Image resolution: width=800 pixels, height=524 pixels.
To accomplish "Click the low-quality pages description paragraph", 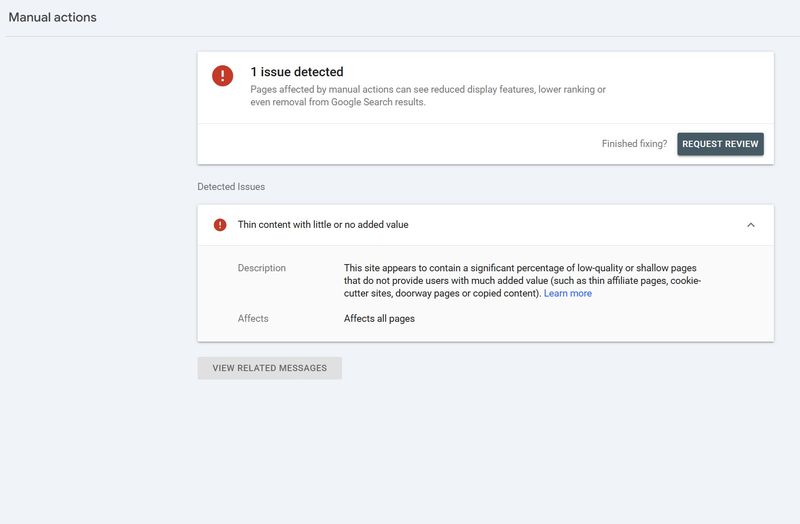I will click(522, 281).
